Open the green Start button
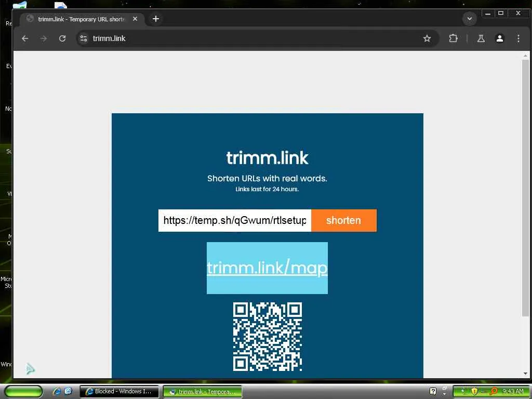Image resolution: width=532 pixels, height=399 pixels. click(x=24, y=392)
